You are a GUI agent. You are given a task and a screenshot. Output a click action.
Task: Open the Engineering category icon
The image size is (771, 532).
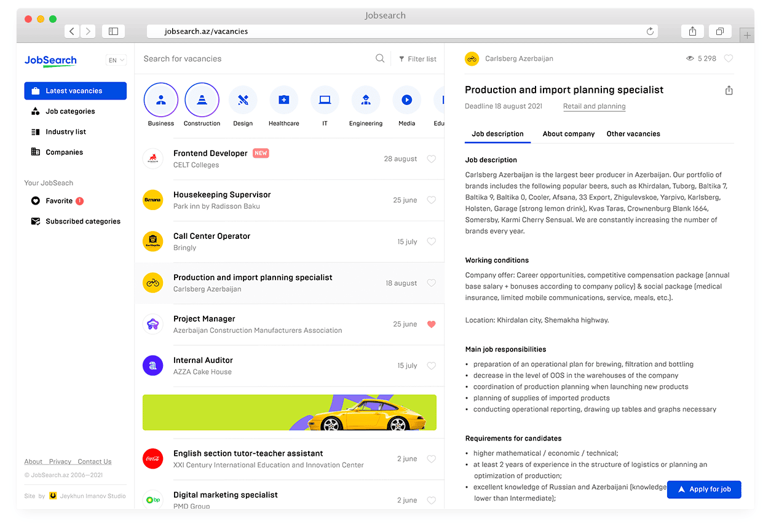[366, 100]
